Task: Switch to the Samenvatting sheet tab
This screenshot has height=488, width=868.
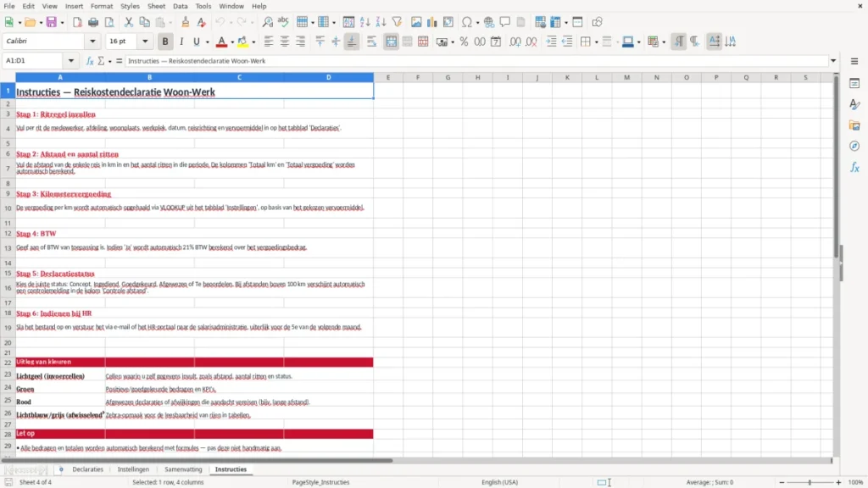Action: click(x=183, y=469)
